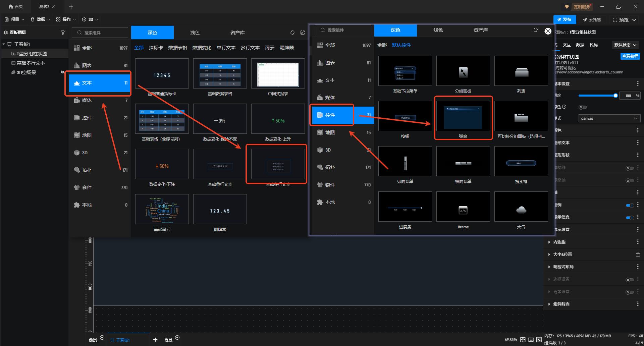
Task: Open the canvas render mode dropdown
Action: click(x=609, y=118)
